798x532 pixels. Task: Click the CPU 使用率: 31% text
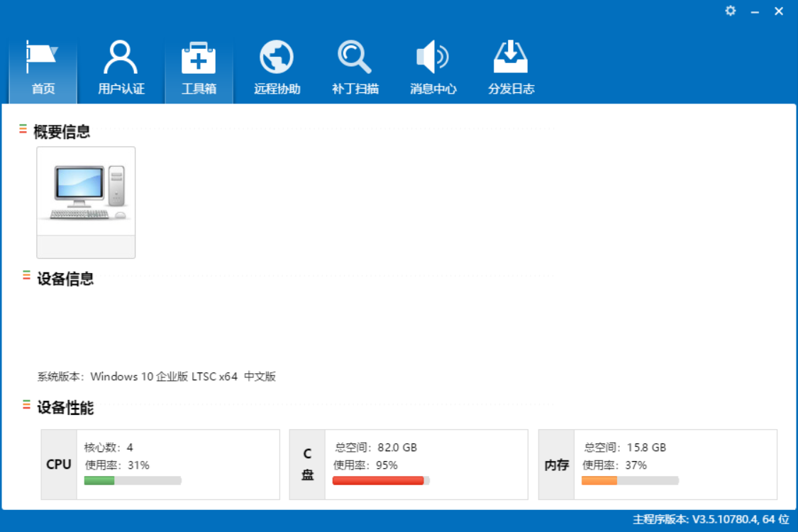pyautogui.click(x=117, y=465)
